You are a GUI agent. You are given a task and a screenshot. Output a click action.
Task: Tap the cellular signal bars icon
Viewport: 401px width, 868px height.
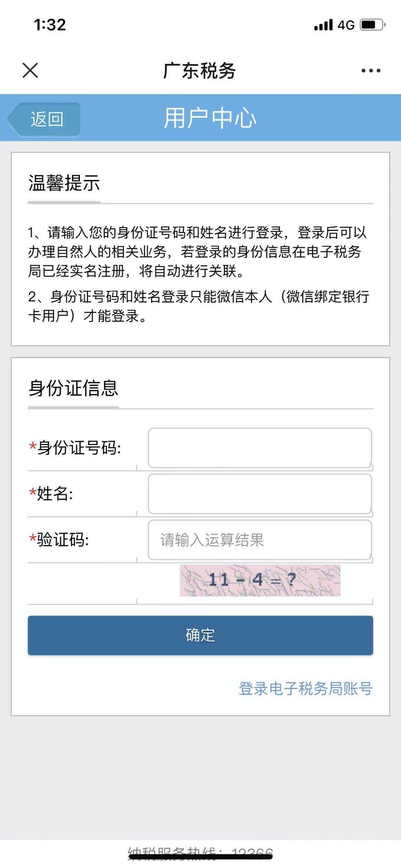tap(323, 25)
